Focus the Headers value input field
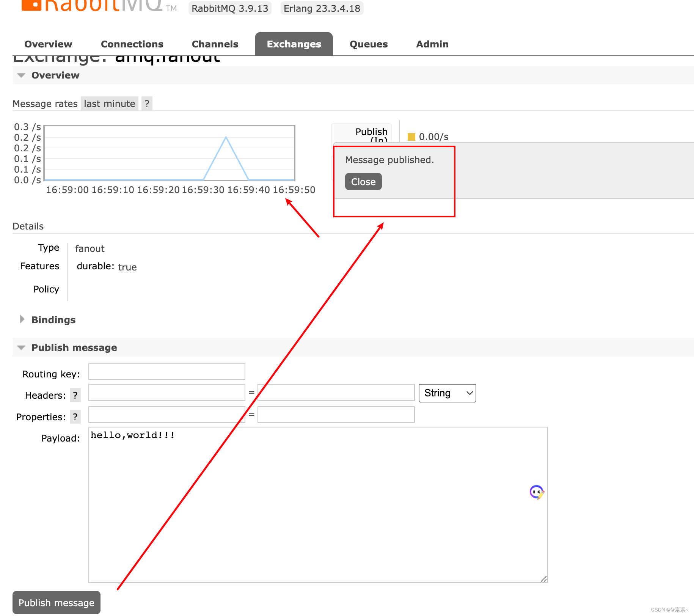This screenshot has width=694, height=616. 336,393
